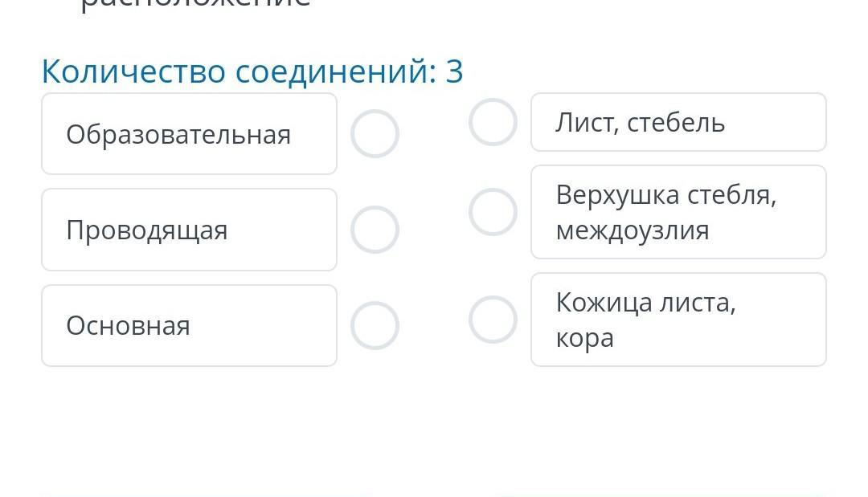868x497 pixels.
Task: Click the Лист, стебель option box
Action: pyautogui.click(x=678, y=123)
